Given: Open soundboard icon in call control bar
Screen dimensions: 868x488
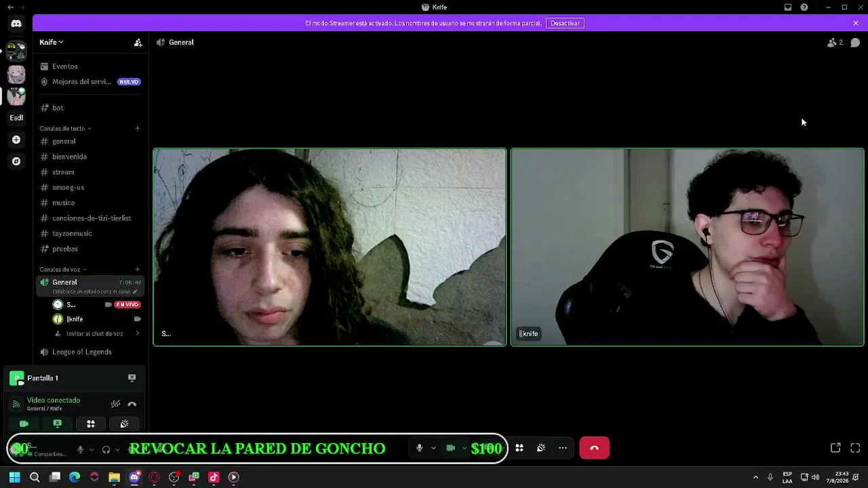Looking at the screenshot, I should 541,448.
